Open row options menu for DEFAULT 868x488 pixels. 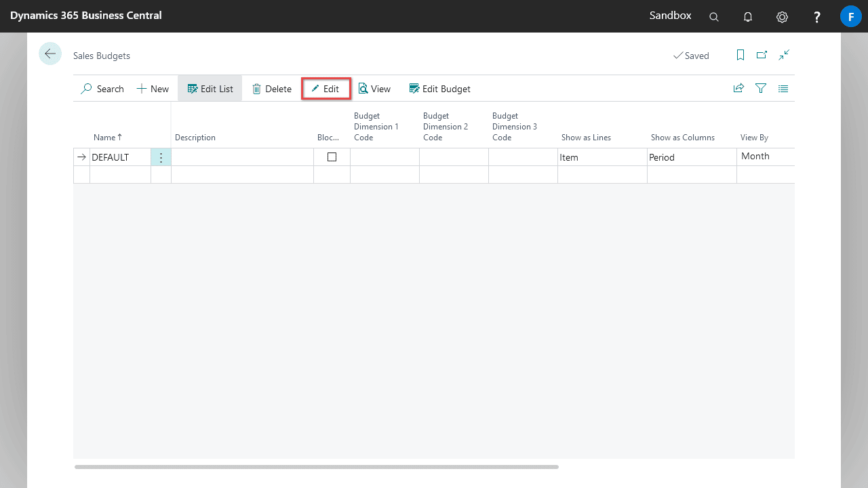pos(161,157)
